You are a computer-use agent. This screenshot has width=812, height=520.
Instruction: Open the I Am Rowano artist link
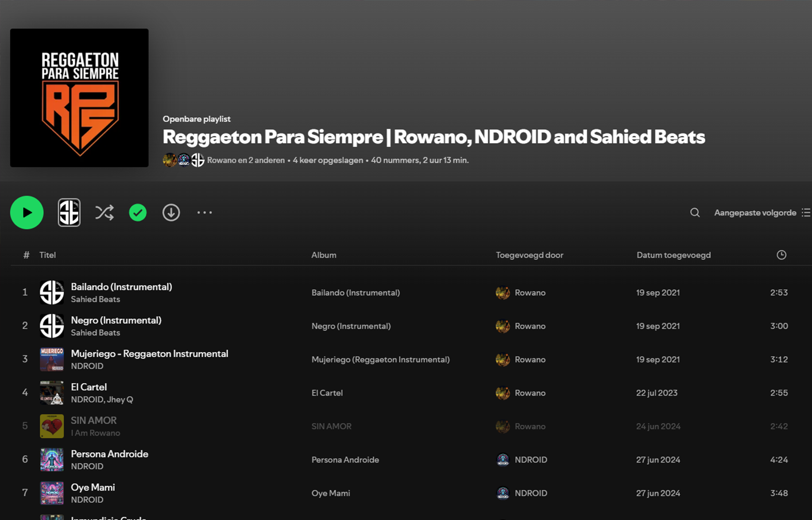coord(95,433)
